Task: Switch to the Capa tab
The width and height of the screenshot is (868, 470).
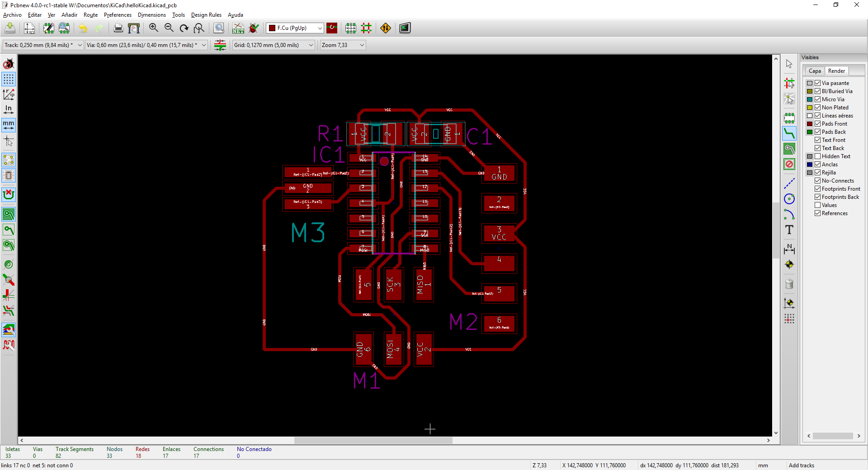Action: [x=815, y=71]
